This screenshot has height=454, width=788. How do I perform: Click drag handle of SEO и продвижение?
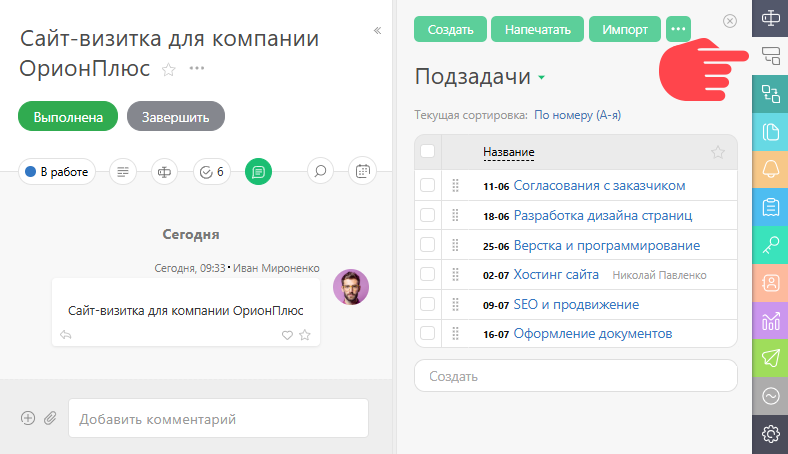pos(455,304)
